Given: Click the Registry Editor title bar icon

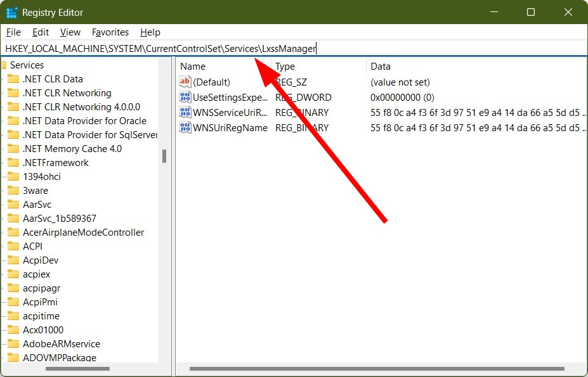Looking at the screenshot, I should click(11, 12).
